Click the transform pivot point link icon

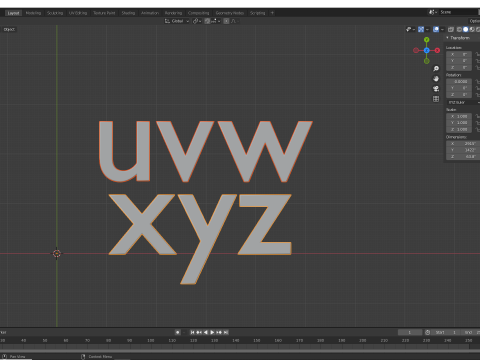point(195,21)
